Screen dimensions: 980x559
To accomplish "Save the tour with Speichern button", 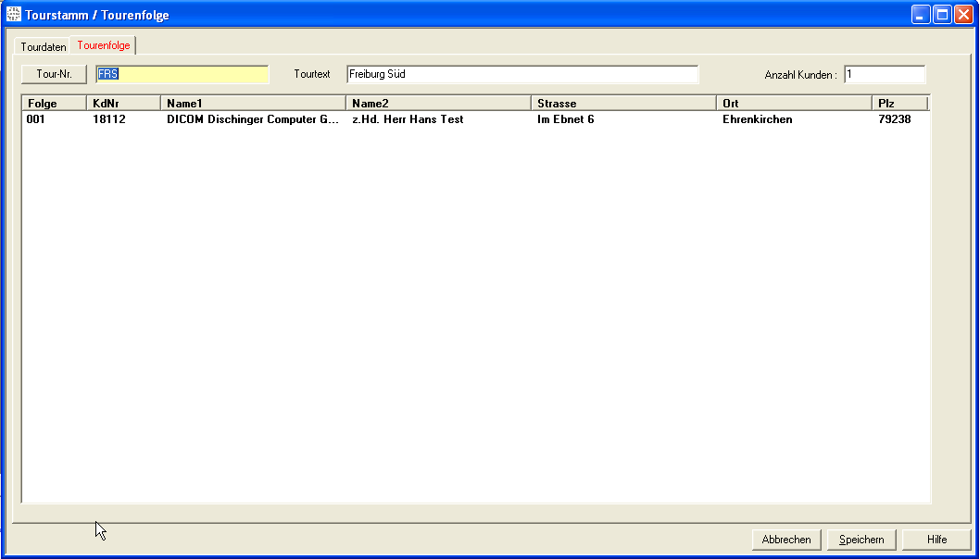I will click(861, 540).
